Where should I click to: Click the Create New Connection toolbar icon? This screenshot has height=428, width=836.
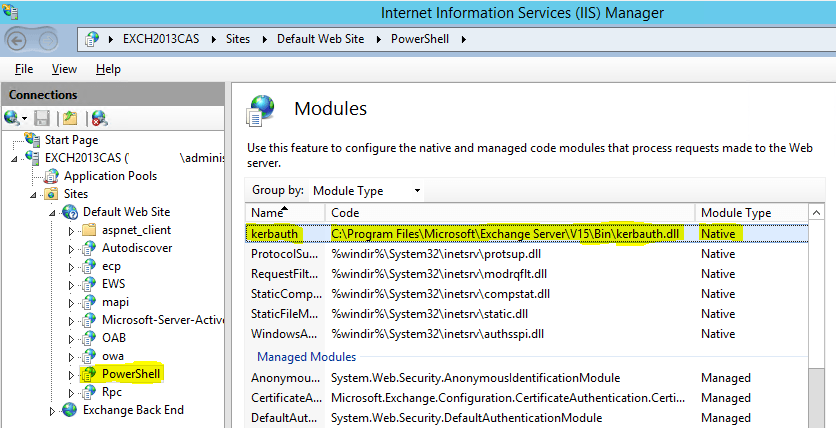[13, 118]
